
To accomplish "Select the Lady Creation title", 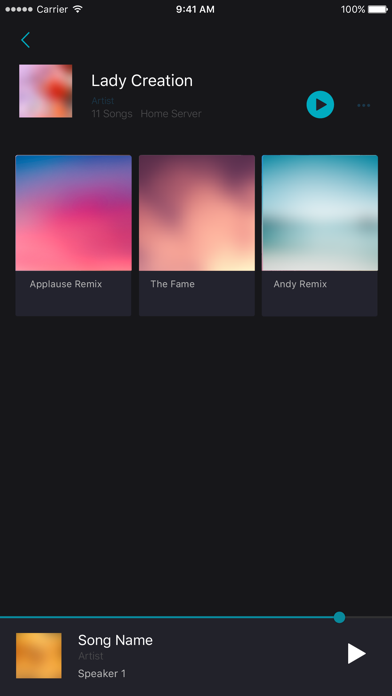I will point(142,81).
